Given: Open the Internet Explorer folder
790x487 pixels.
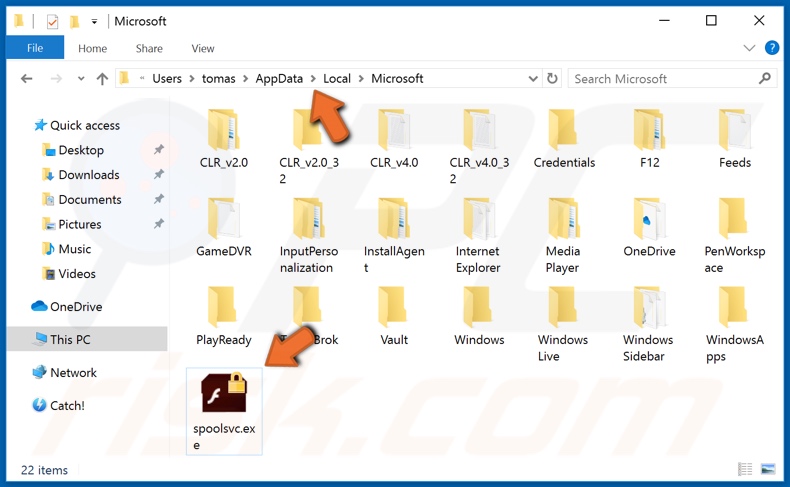Looking at the screenshot, I should click(x=478, y=236).
